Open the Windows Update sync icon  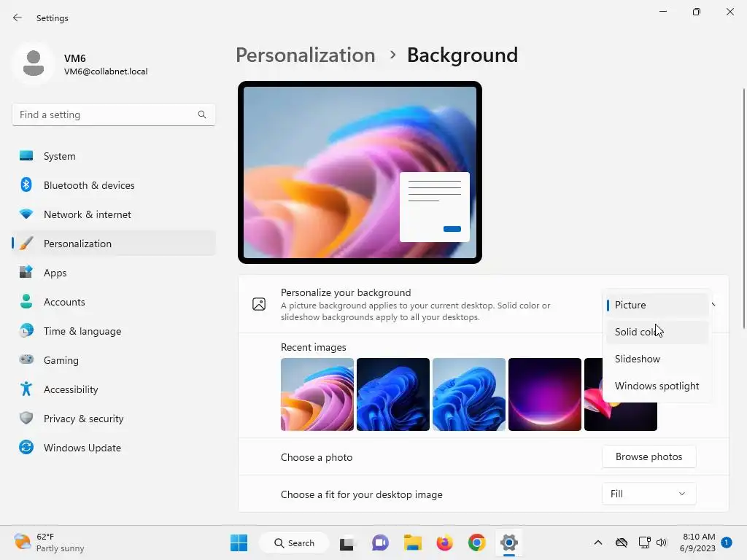(26, 447)
